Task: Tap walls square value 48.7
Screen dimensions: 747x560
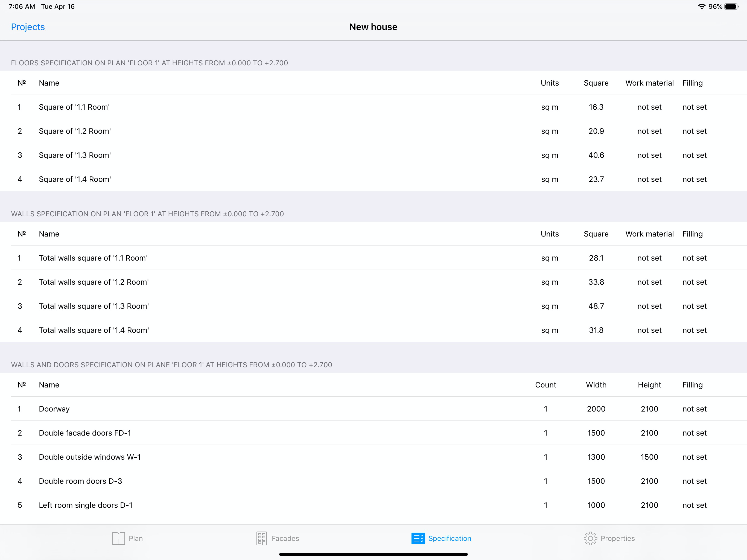Action: click(x=596, y=306)
